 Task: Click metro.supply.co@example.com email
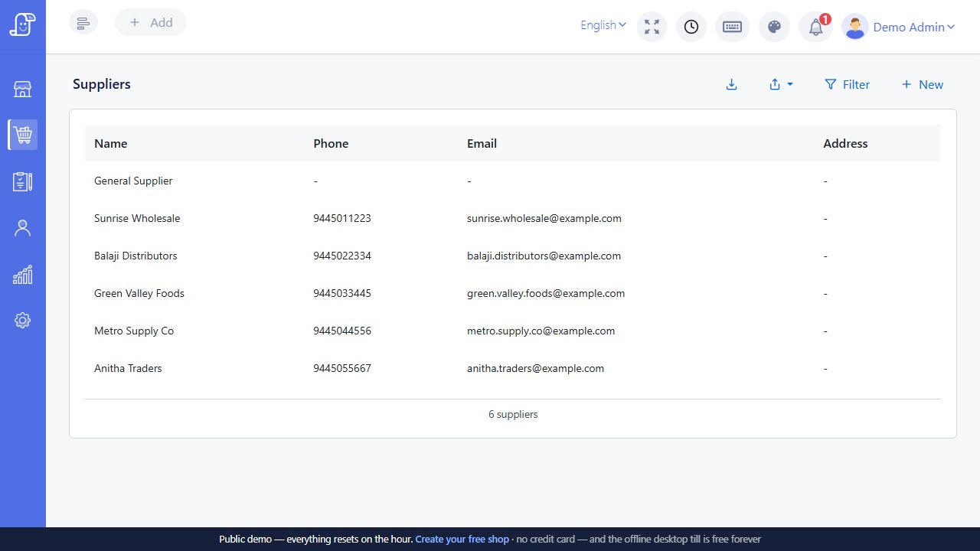(x=541, y=331)
